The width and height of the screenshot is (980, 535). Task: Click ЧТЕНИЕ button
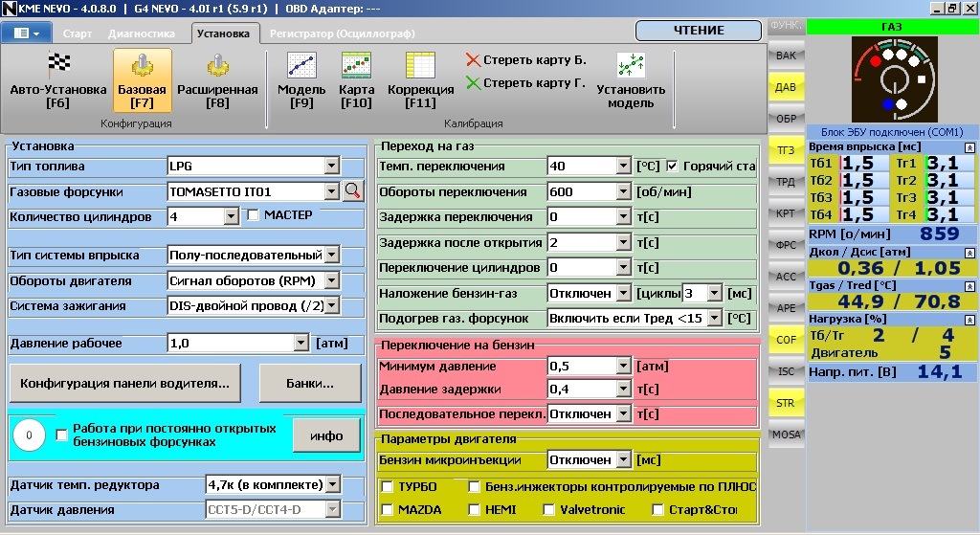(699, 30)
